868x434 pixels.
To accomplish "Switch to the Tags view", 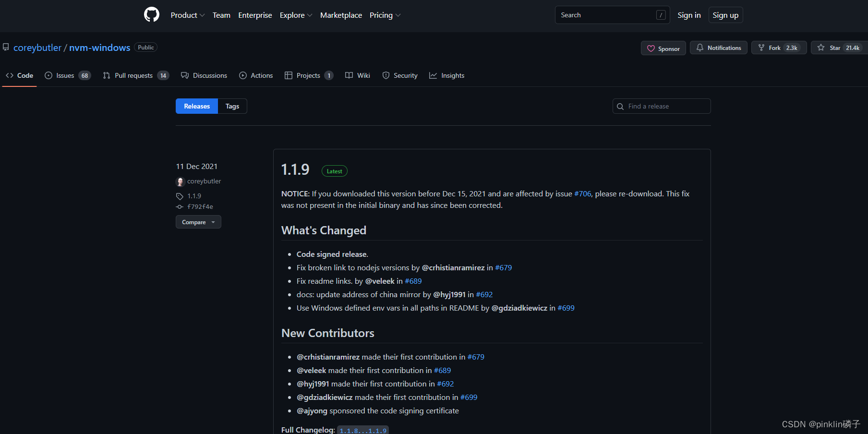I will (232, 106).
